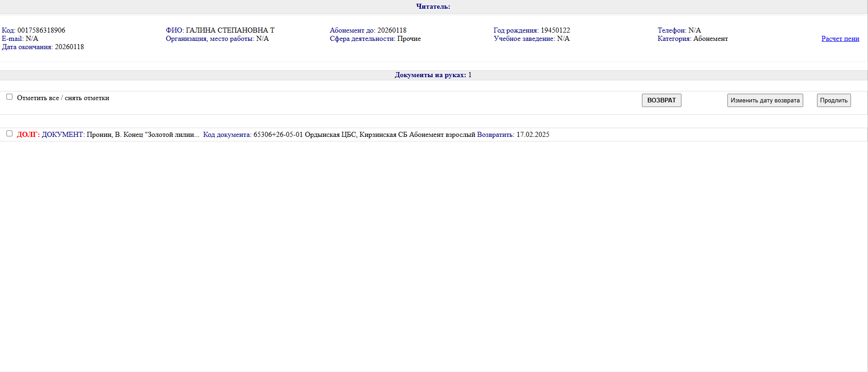Click the ФИО value ГАЛИНА СТЕПАНОВНА Т
Viewport: 868px width, 372px height.
(x=230, y=30)
